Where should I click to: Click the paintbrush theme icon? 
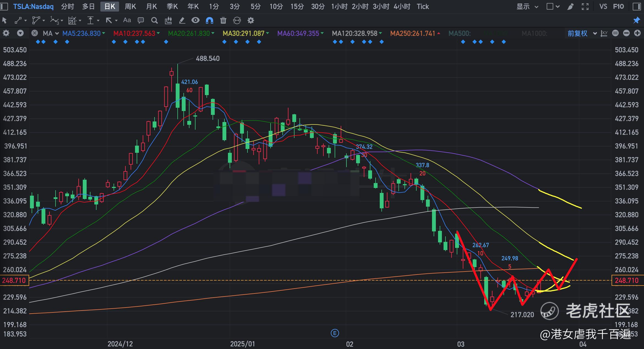[570, 6]
